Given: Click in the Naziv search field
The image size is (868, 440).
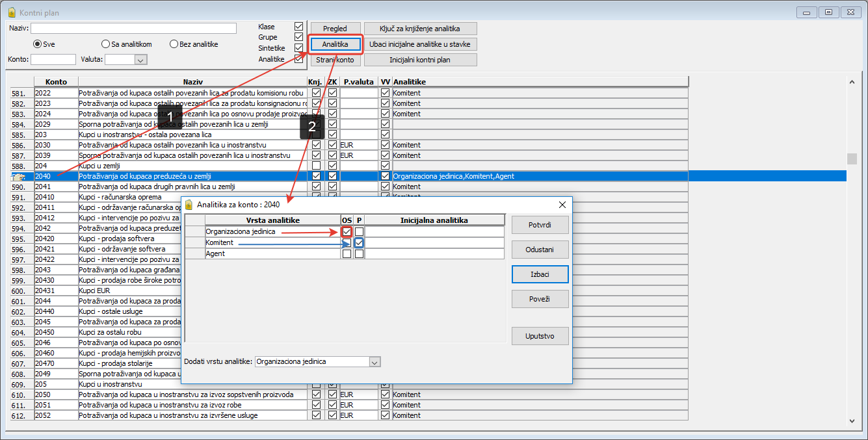Looking at the screenshot, I should (x=133, y=28).
